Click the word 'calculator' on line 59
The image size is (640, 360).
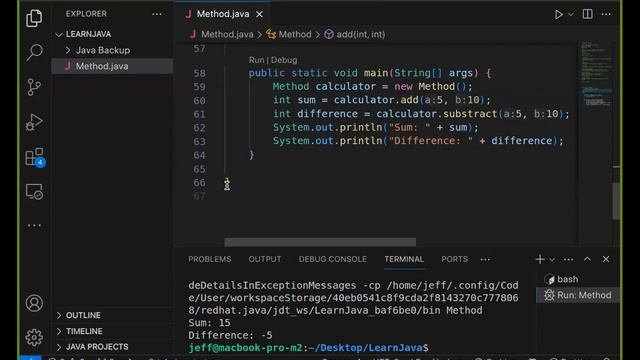(345, 87)
